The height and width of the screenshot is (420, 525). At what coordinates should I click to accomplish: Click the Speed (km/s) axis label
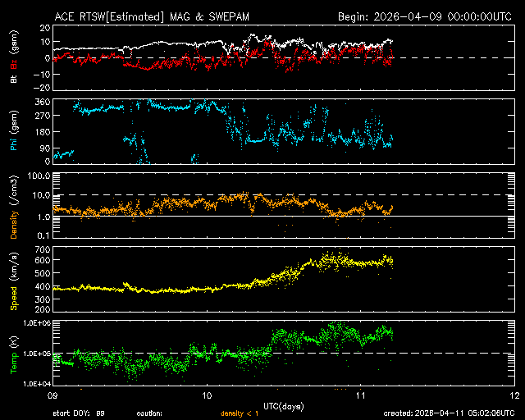coord(14,279)
